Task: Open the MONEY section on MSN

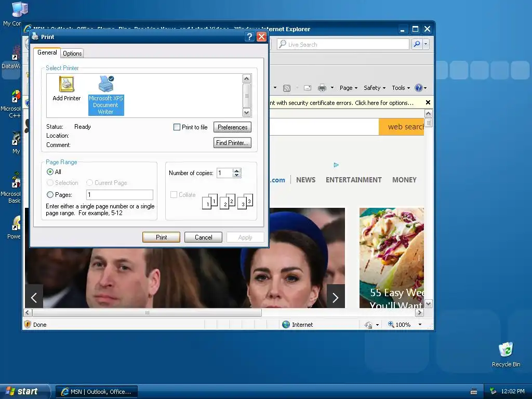Action: pos(404,180)
